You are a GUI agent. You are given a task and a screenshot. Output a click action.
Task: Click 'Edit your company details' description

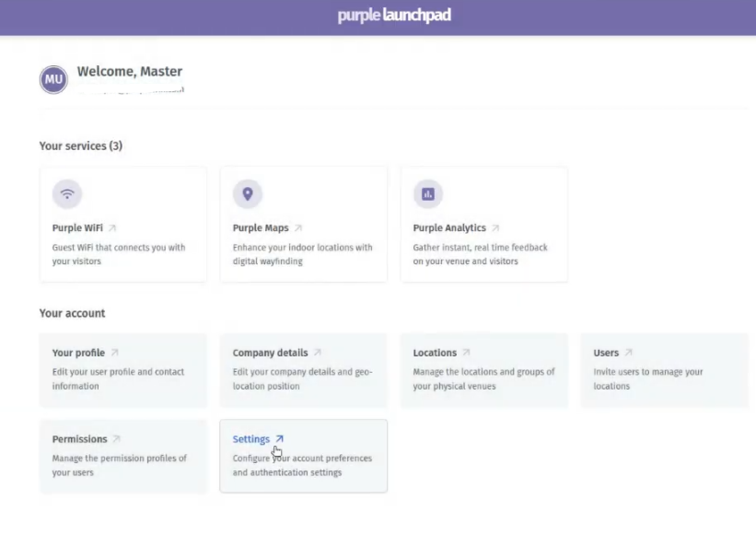(x=302, y=378)
